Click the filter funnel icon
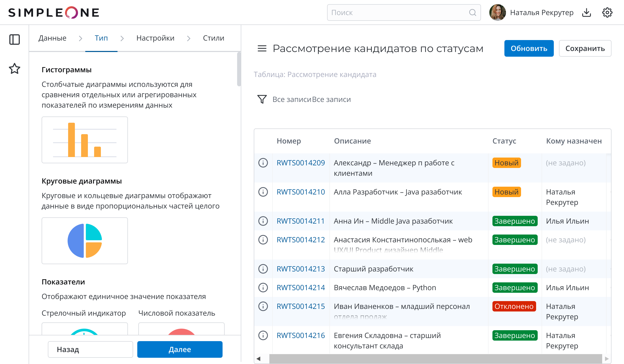Image resolution: width=624 pixels, height=364 pixels. 262,99
